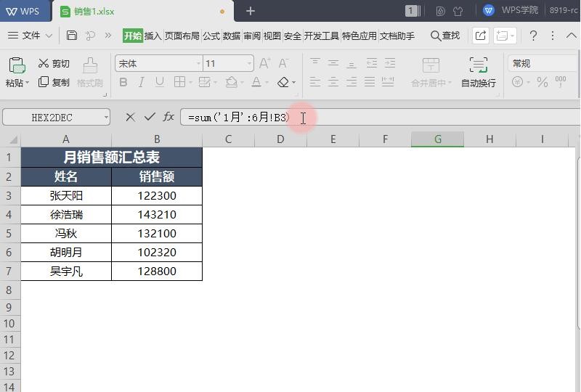Click the Paste (粘贴) clipboard icon
This screenshot has height=392, width=581.
(x=17, y=66)
